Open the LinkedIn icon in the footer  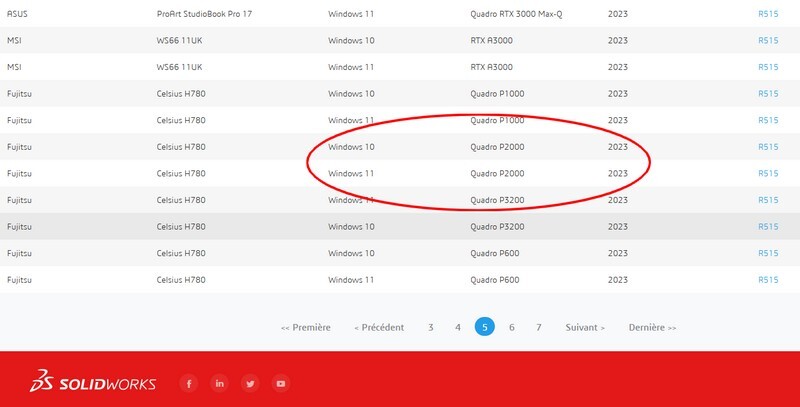219,384
